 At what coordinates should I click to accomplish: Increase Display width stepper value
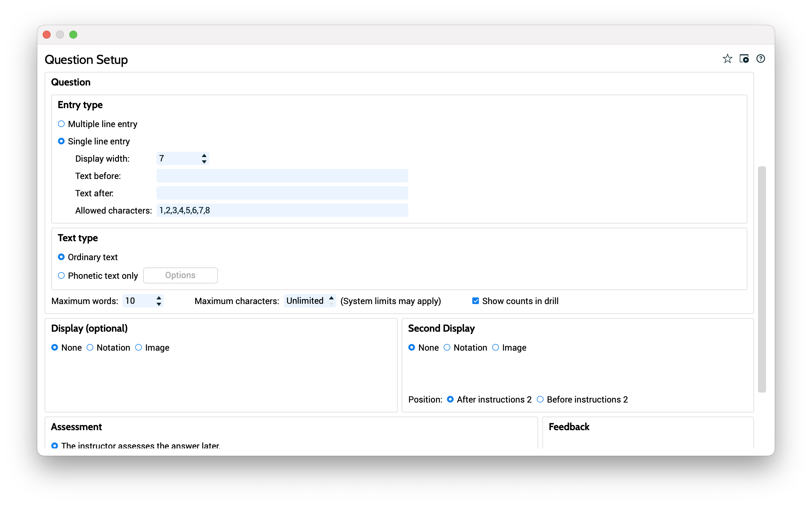point(204,156)
